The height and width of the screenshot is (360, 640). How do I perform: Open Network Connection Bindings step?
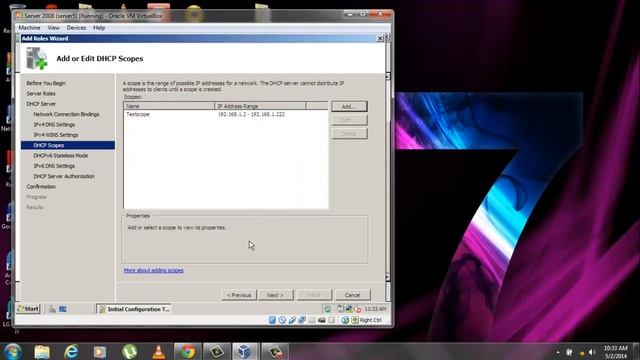coord(66,114)
